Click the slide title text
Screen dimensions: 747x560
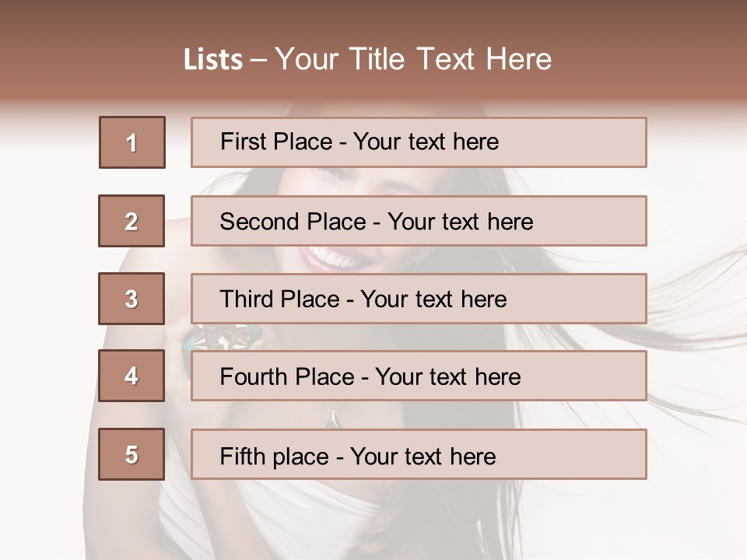(368, 59)
